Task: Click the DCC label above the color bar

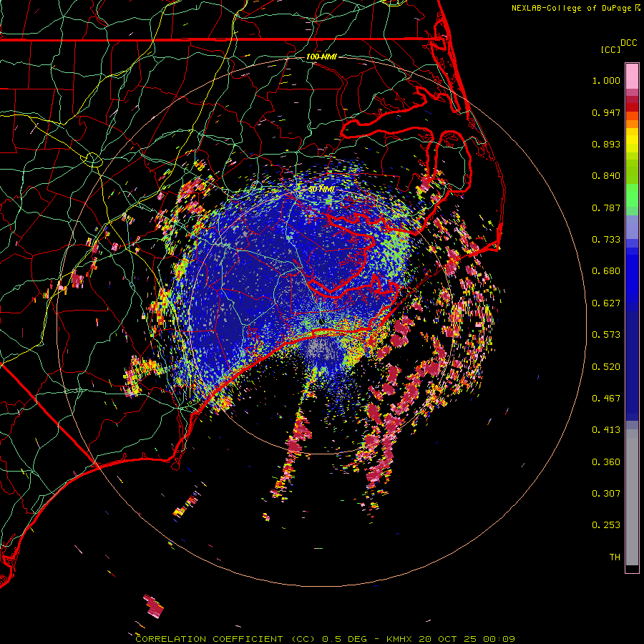Action: coord(628,43)
